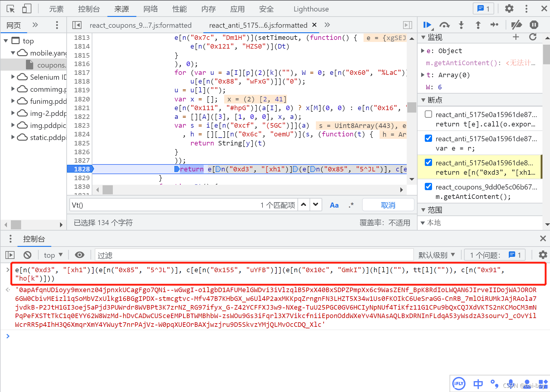Resume script execution
The image size is (550, 392).
427,25
